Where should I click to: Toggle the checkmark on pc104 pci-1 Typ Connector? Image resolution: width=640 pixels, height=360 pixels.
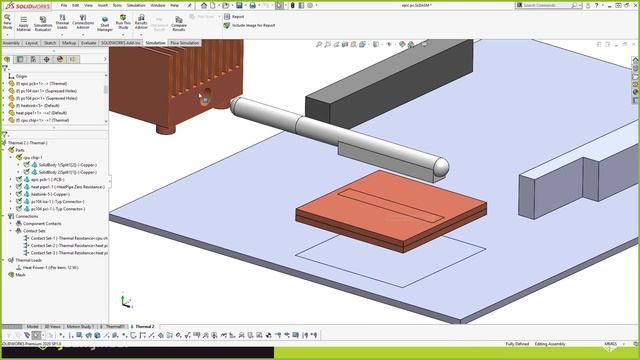[19, 209]
